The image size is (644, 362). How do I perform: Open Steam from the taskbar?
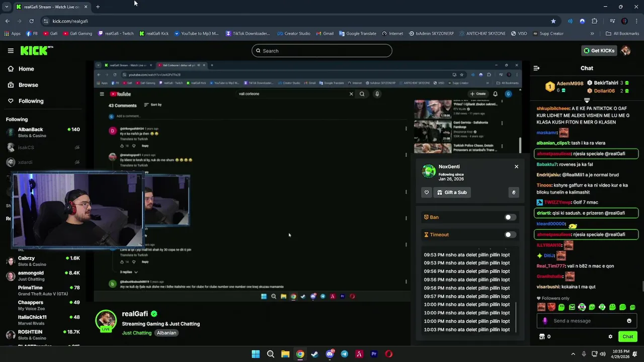pyautogui.click(x=315, y=354)
